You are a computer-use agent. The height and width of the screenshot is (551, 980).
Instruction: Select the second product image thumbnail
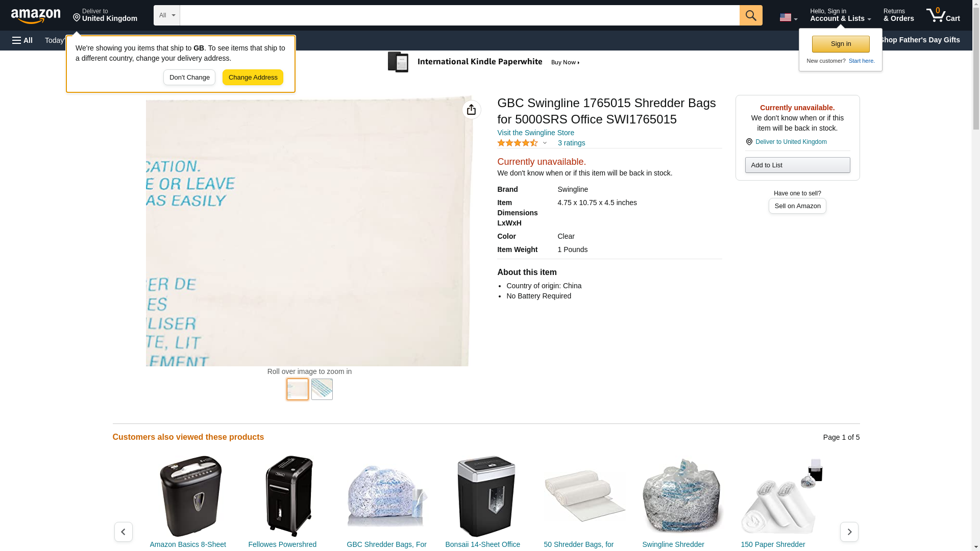[322, 389]
